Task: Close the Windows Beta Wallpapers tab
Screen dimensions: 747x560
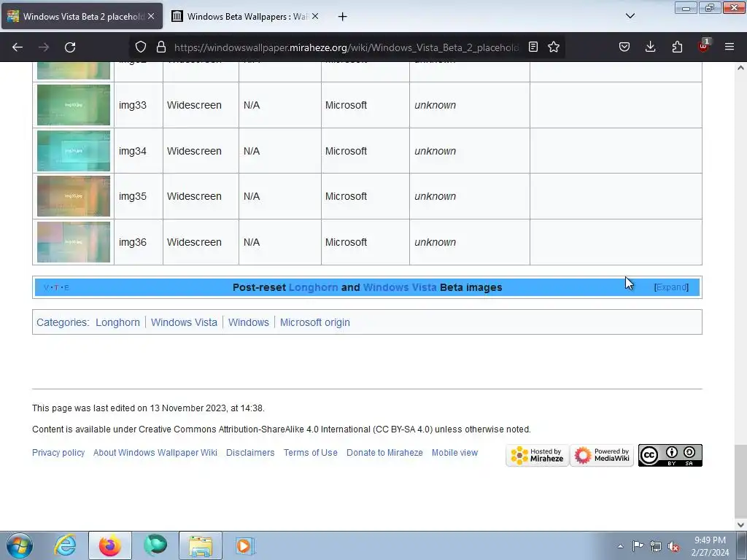Action: [315, 16]
